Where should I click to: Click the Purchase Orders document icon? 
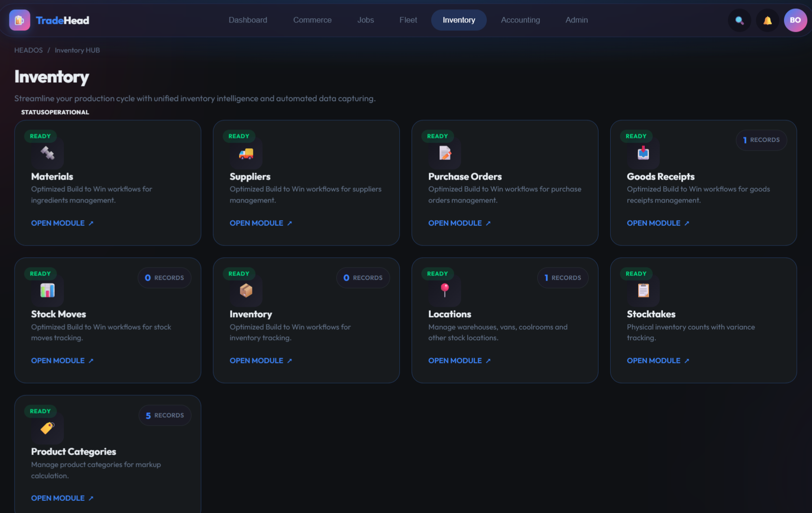click(445, 153)
